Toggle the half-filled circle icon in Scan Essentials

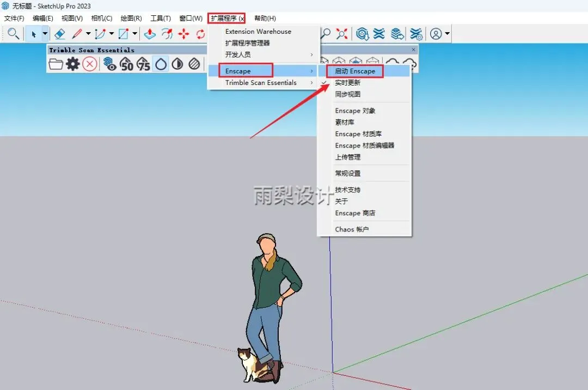[177, 64]
